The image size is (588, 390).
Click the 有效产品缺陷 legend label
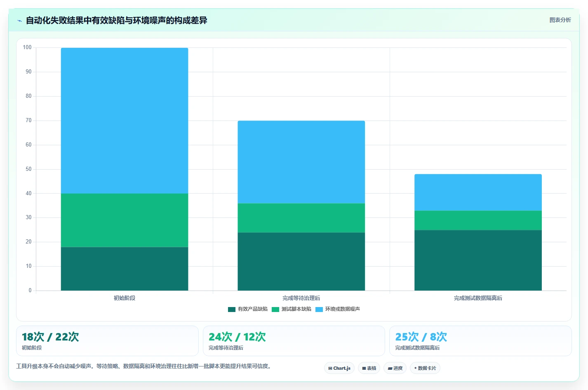252,309
